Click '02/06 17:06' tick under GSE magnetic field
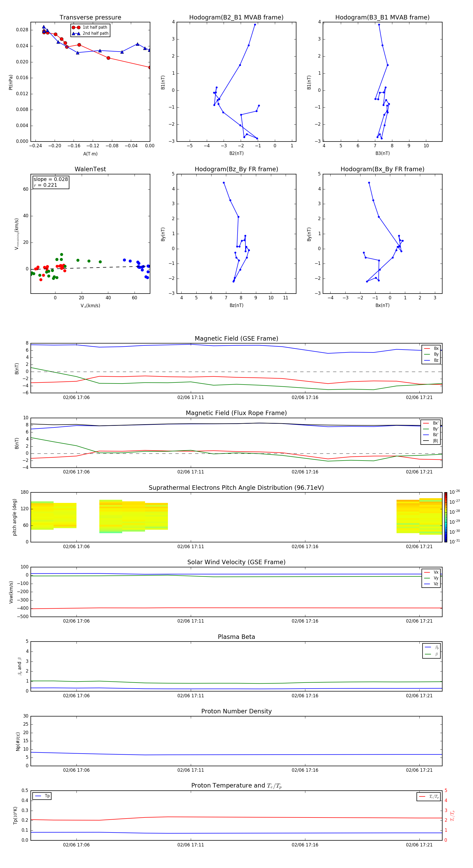473x868 pixels. tap(76, 398)
